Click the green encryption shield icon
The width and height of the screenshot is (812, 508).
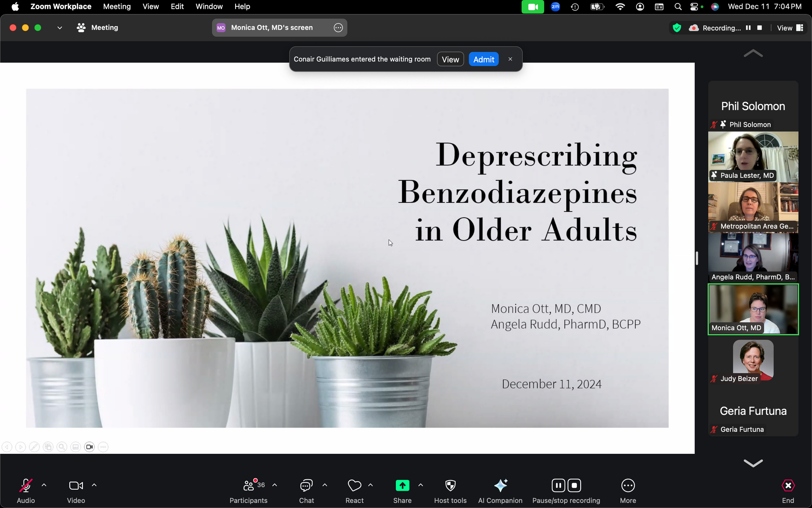click(x=677, y=28)
